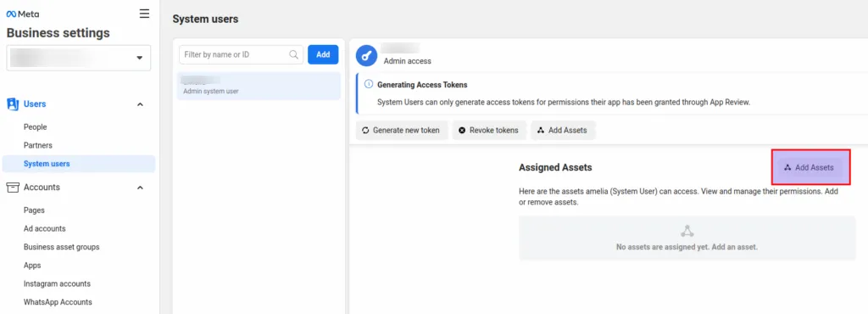This screenshot has width=868, height=314.
Task: Click the search magnifier icon in filter
Action: (x=294, y=54)
